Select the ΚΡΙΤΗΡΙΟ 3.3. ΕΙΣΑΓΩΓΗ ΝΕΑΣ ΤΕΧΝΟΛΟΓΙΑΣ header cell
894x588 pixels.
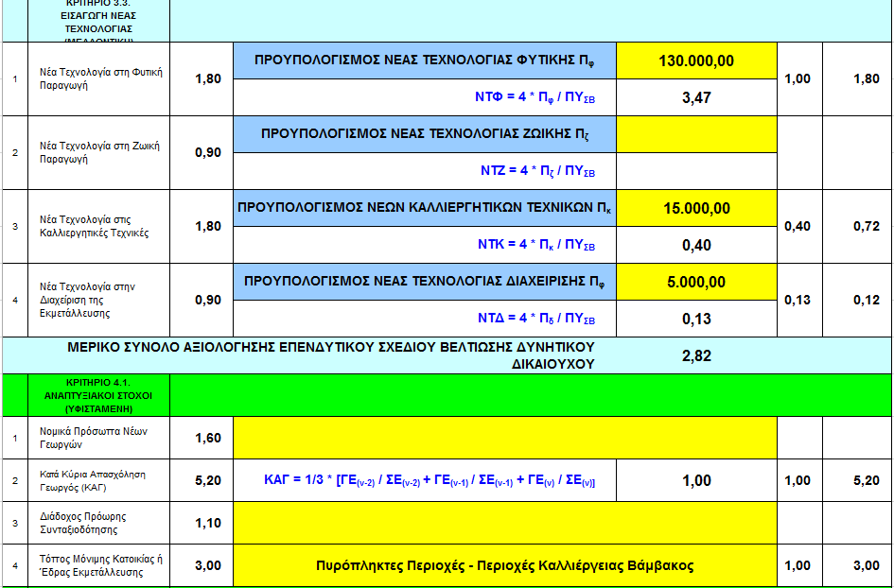tap(99, 21)
